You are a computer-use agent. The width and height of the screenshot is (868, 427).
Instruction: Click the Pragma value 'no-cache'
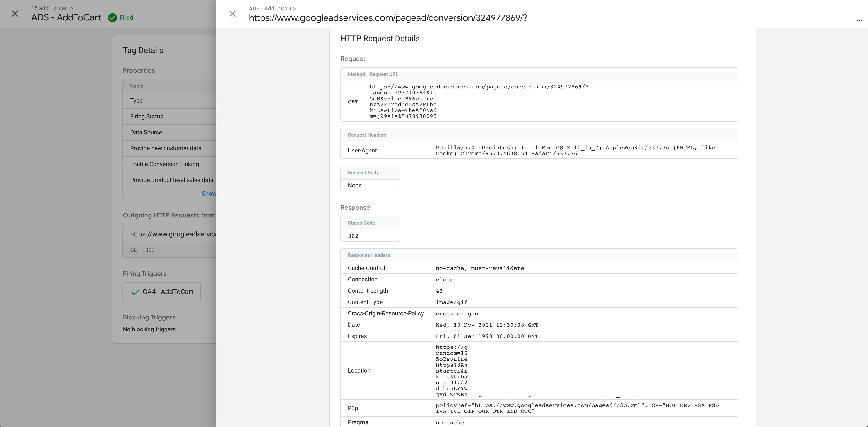click(450, 423)
